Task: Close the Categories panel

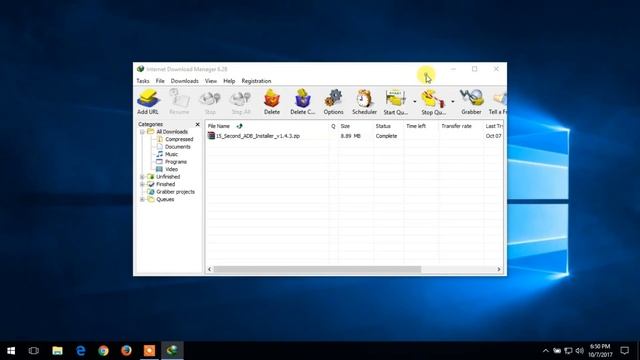Action: point(198,124)
